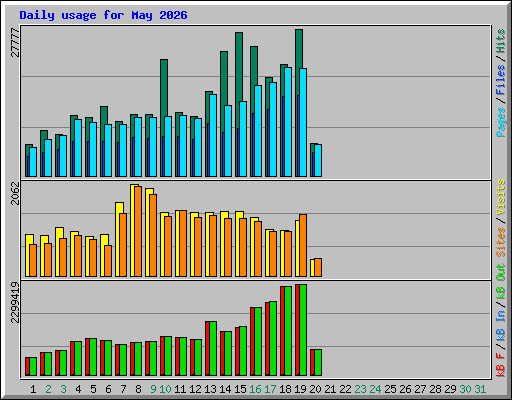
Task: Click the orange sites bar for day 9
Action: point(153,235)
